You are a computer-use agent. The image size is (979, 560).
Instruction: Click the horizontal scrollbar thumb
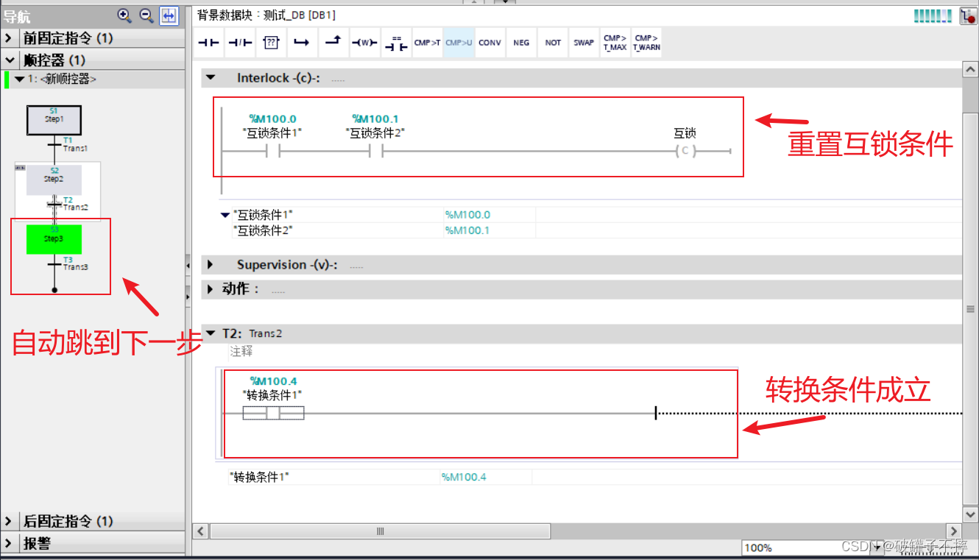coord(380,531)
